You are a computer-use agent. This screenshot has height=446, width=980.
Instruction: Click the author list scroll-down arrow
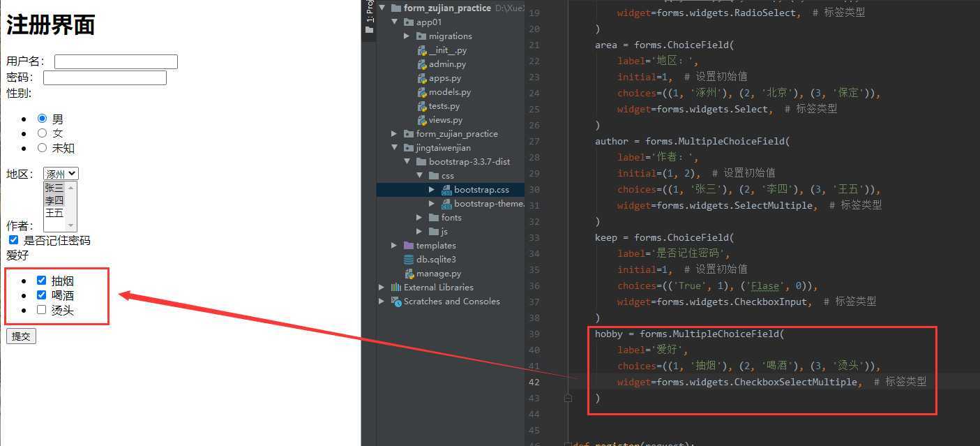pos(70,225)
